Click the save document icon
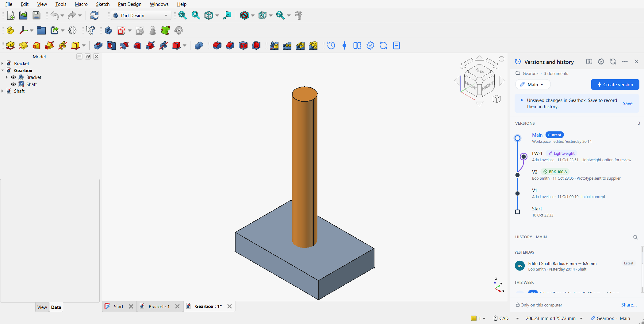Image resolution: width=644 pixels, height=324 pixels. (x=36, y=15)
